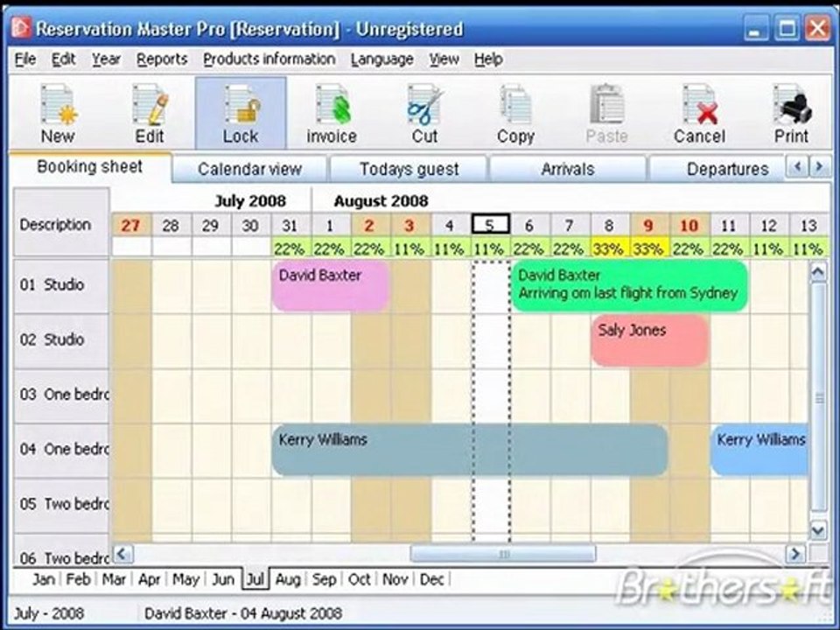
Task: Click the 33% occupancy cell under day 8
Action: 609,248
